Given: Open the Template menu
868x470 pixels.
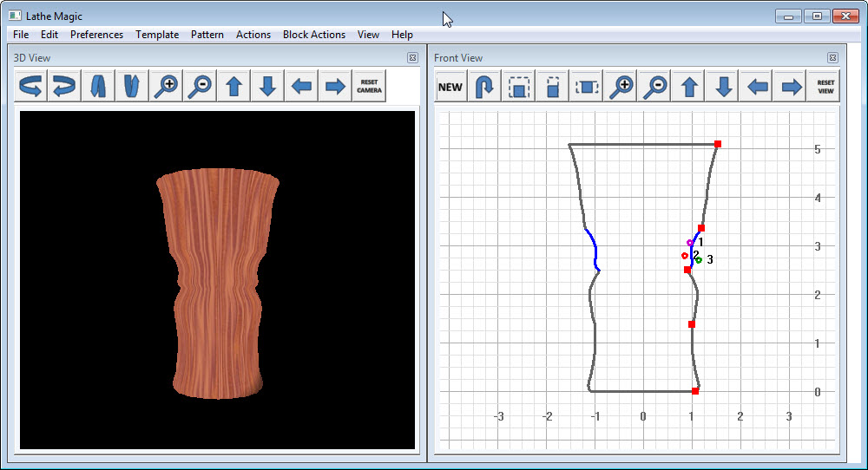Looking at the screenshot, I should (157, 35).
